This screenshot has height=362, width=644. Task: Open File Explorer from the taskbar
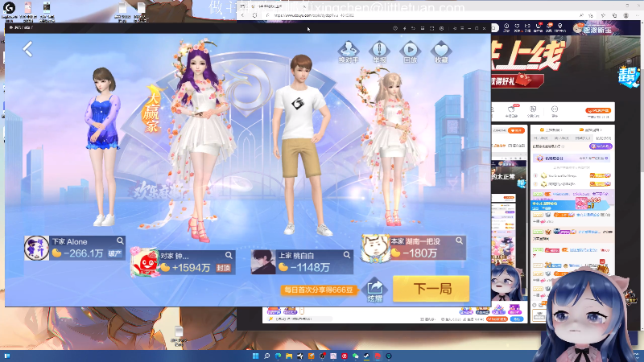point(289,356)
